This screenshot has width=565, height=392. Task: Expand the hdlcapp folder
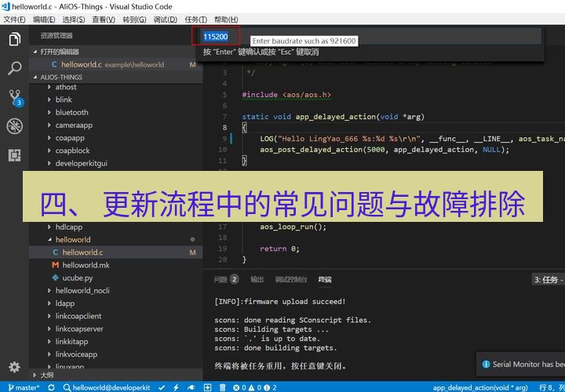pos(68,227)
